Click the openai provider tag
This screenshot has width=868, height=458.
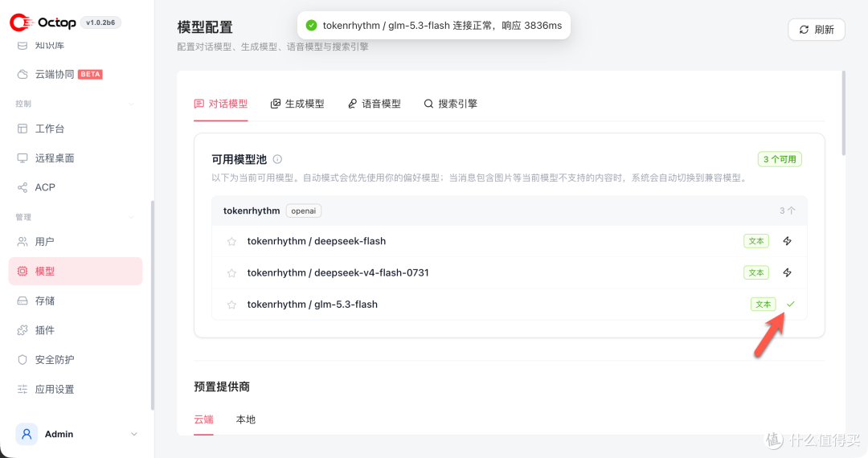click(x=303, y=211)
